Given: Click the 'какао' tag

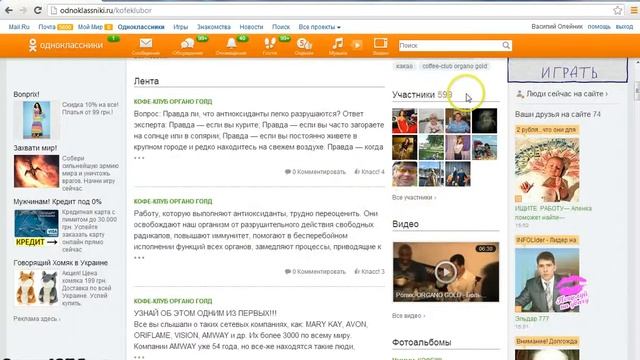Looking at the screenshot, I should [x=404, y=66].
